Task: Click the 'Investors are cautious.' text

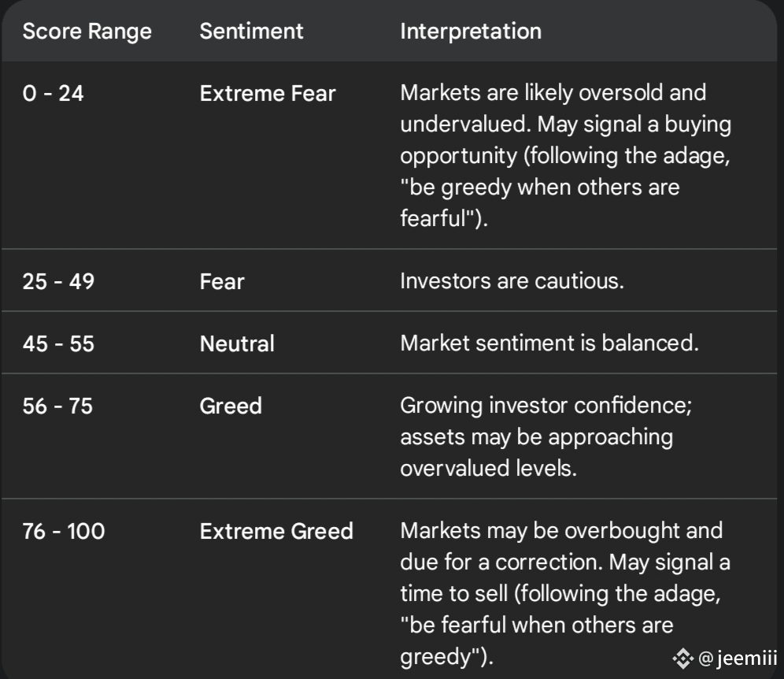Action: click(512, 281)
